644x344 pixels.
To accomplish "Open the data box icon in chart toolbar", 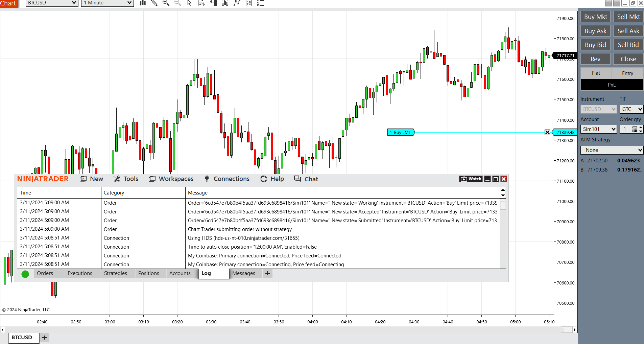I will [201, 3].
